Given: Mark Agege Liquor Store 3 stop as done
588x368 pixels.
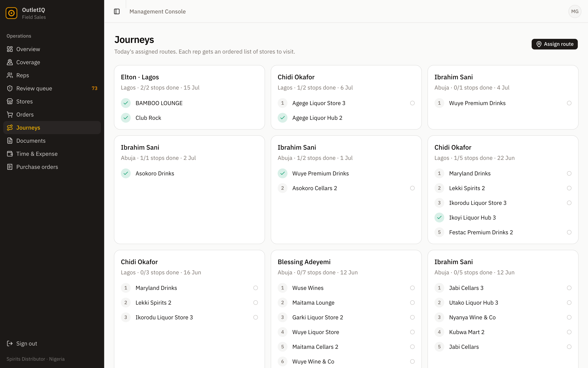Looking at the screenshot, I should (x=412, y=103).
